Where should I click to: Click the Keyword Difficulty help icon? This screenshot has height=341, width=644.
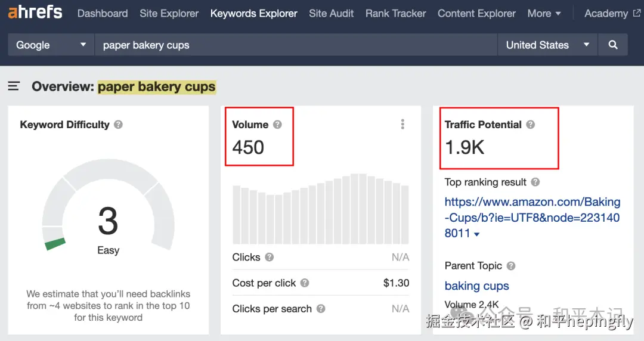coord(119,125)
